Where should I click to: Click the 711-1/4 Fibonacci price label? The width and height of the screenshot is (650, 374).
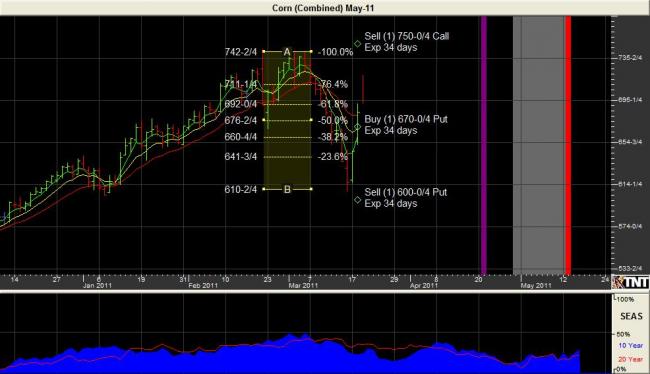tap(240, 85)
